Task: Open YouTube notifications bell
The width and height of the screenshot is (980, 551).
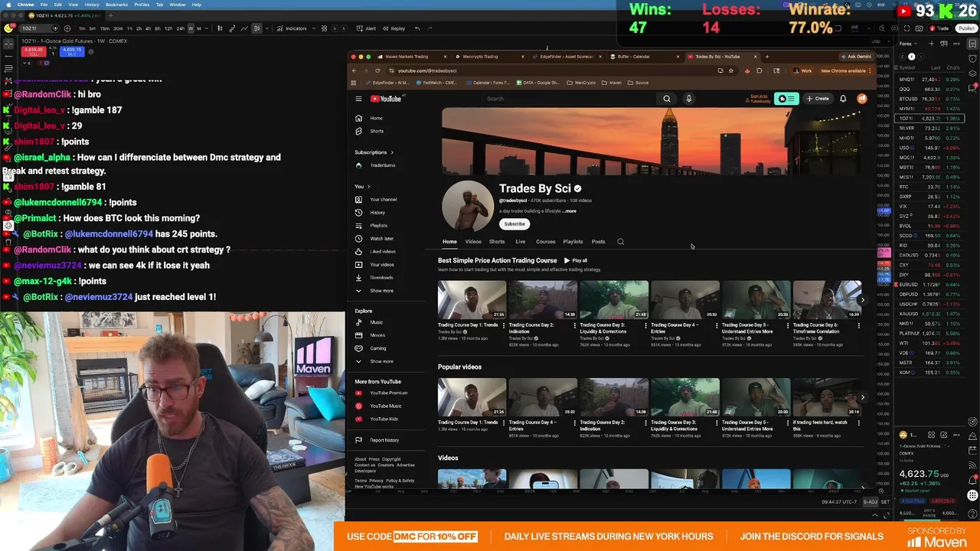Action: click(843, 99)
